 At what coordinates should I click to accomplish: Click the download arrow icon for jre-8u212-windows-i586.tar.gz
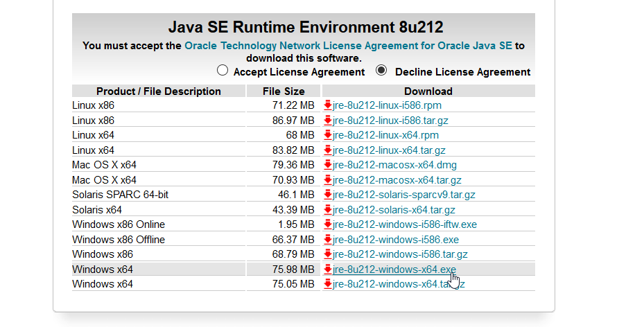(327, 254)
